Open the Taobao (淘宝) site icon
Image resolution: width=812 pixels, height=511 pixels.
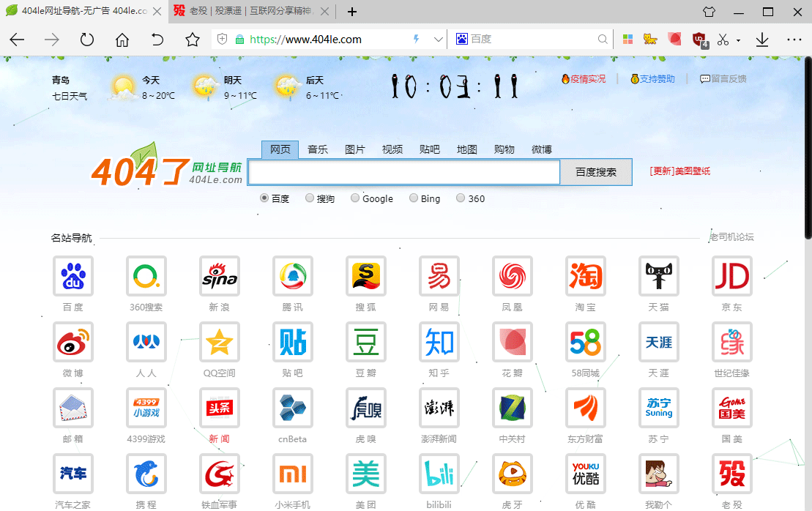(x=586, y=276)
